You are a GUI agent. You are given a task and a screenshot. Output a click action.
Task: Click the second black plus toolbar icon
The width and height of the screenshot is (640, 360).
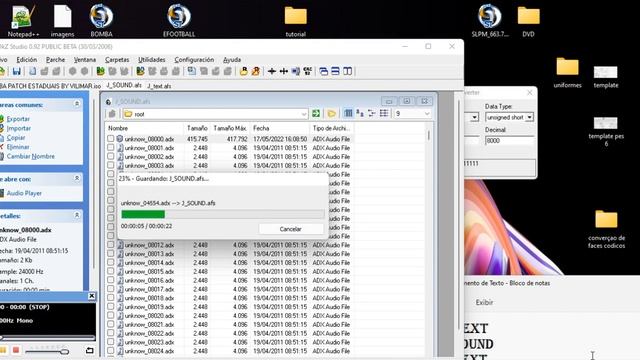tap(284, 71)
